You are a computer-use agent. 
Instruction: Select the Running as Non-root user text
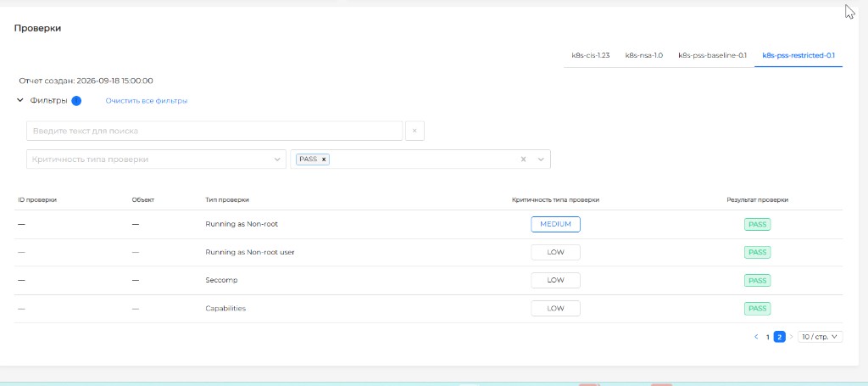pyautogui.click(x=250, y=252)
